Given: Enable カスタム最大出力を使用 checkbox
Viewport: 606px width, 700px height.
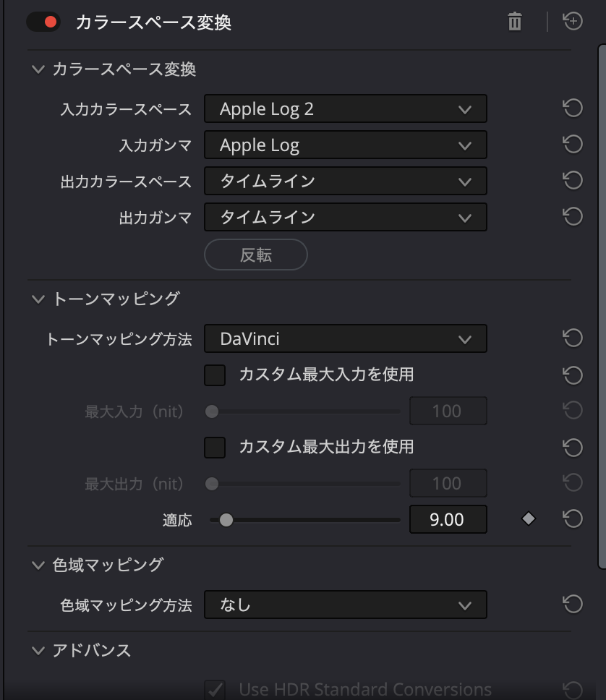Looking at the screenshot, I should pyautogui.click(x=215, y=447).
